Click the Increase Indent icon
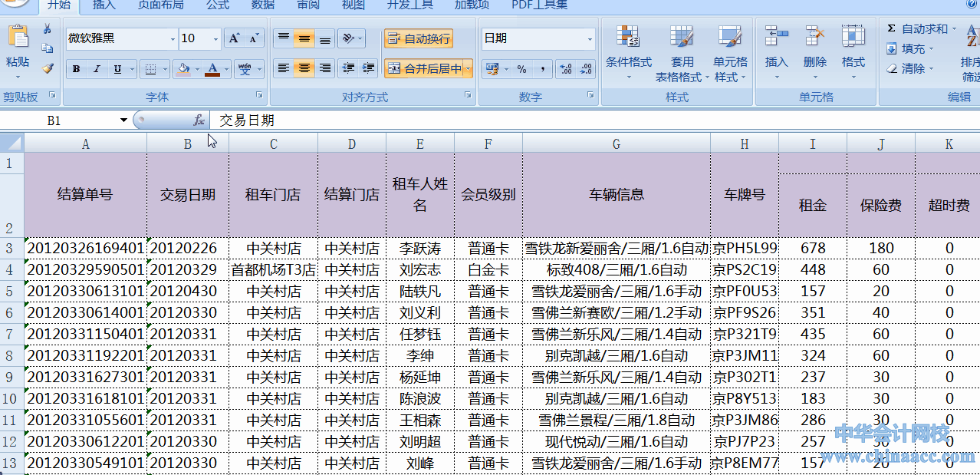Image resolution: width=980 pixels, height=475 pixels. 368,68
